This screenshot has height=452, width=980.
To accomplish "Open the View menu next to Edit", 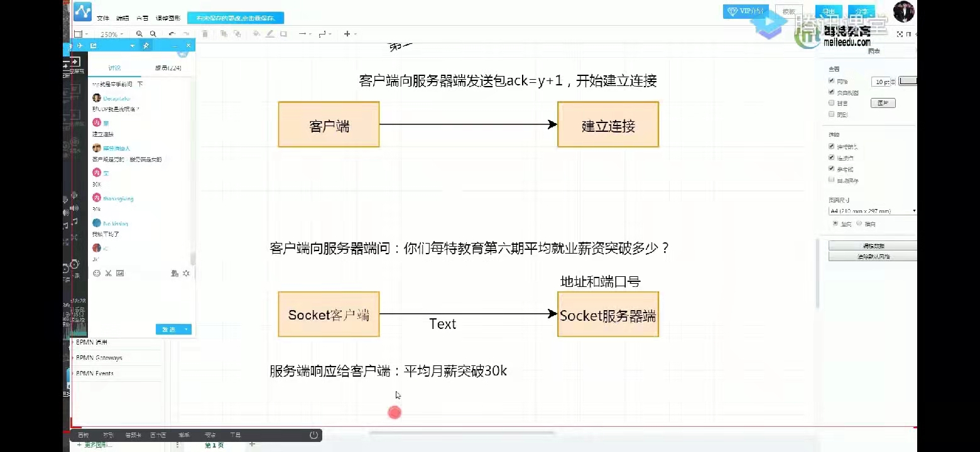I will (143, 18).
